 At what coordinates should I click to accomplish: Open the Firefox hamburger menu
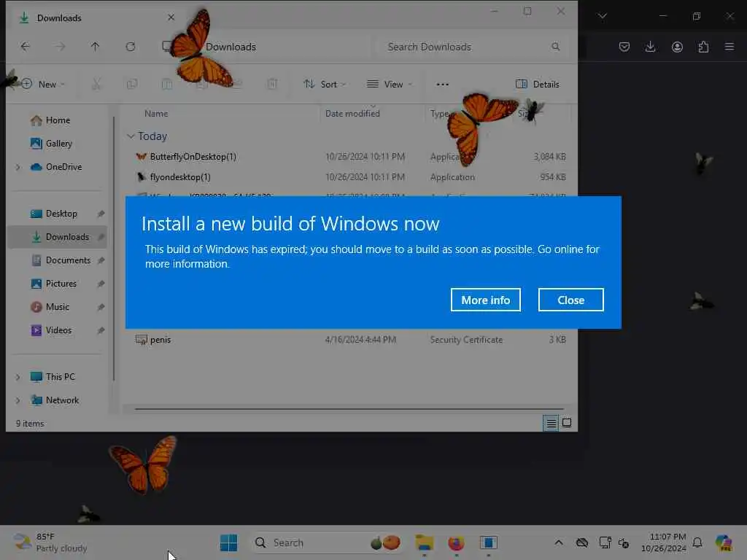tap(729, 47)
